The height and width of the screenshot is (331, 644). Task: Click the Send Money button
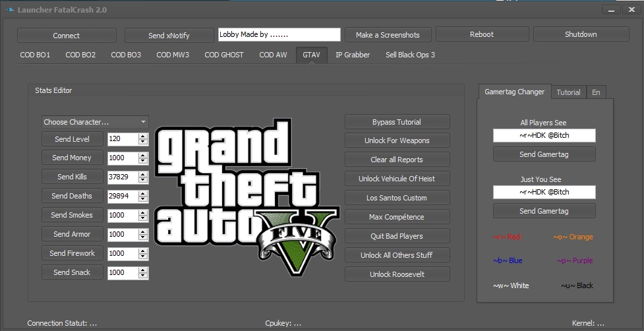click(72, 158)
